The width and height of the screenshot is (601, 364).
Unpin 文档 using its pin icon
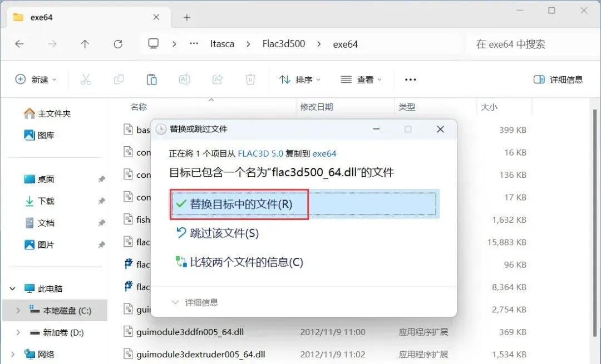[x=102, y=223]
